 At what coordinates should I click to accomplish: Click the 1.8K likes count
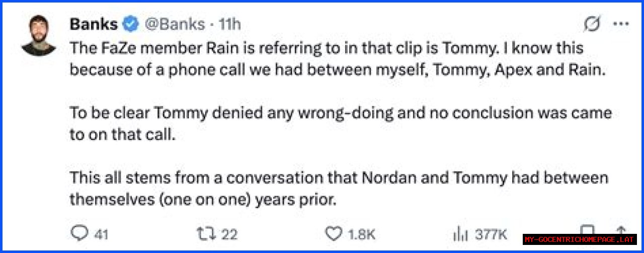click(x=361, y=234)
